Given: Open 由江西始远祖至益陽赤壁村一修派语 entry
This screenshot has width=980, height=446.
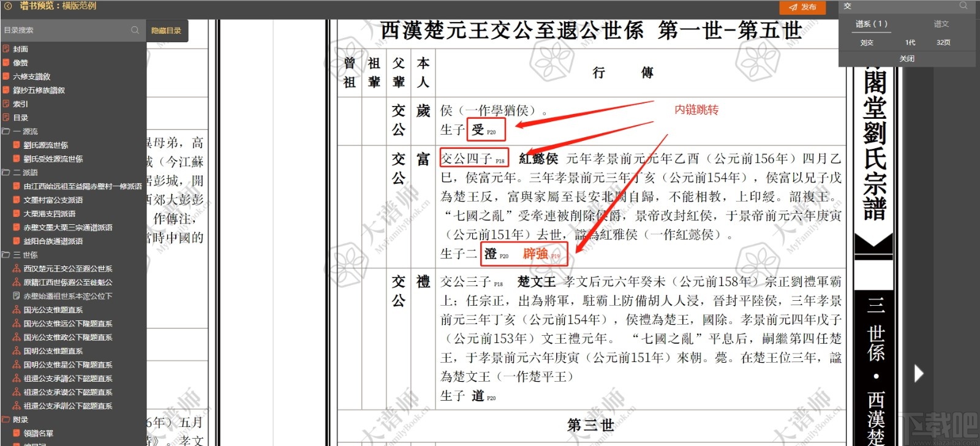Looking at the screenshot, I should (83, 186).
